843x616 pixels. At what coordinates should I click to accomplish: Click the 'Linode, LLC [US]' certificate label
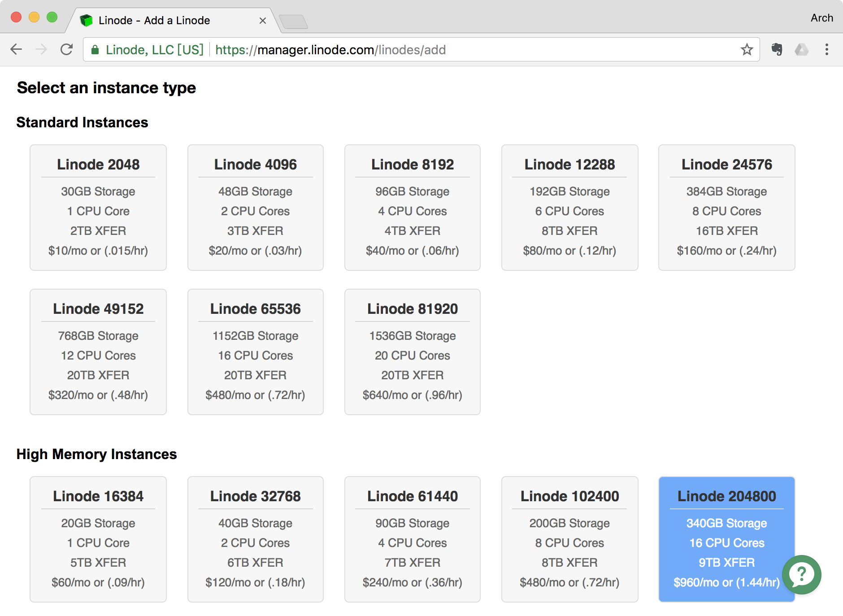[155, 50]
